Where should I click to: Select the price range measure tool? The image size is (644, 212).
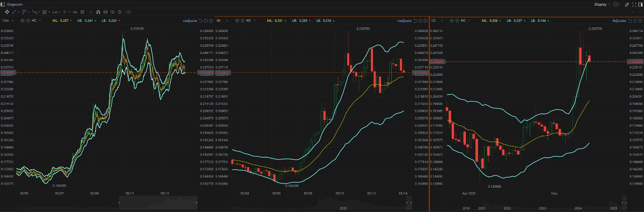click(55, 12)
